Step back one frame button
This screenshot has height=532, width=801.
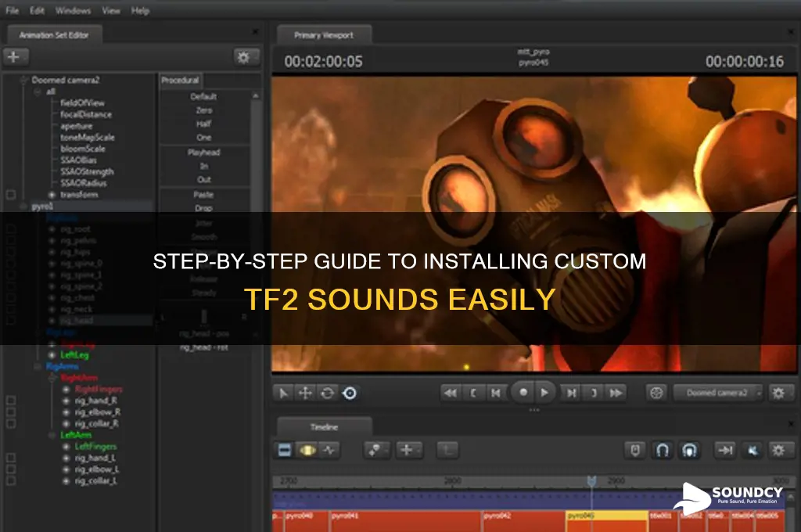click(495, 393)
